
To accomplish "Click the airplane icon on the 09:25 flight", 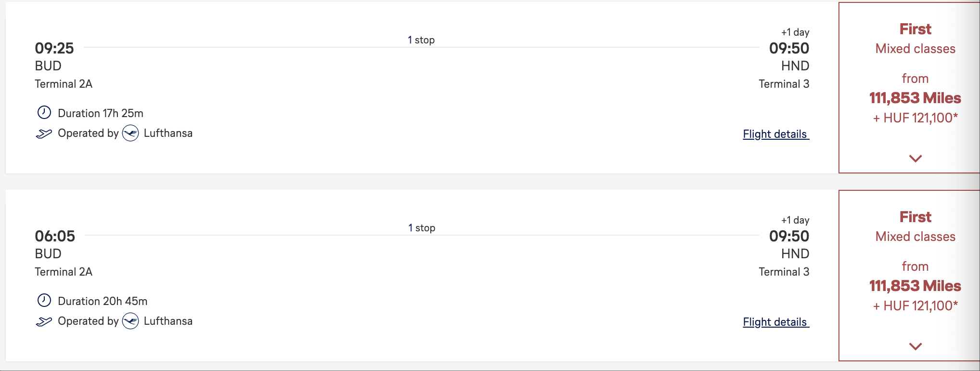I will pyautogui.click(x=44, y=133).
